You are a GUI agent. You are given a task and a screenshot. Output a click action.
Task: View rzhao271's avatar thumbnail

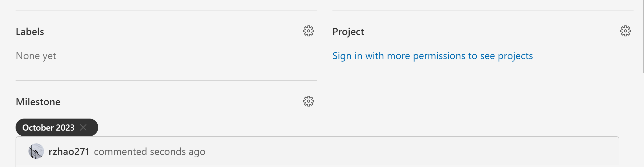pyautogui.click(x=36, y=151)
